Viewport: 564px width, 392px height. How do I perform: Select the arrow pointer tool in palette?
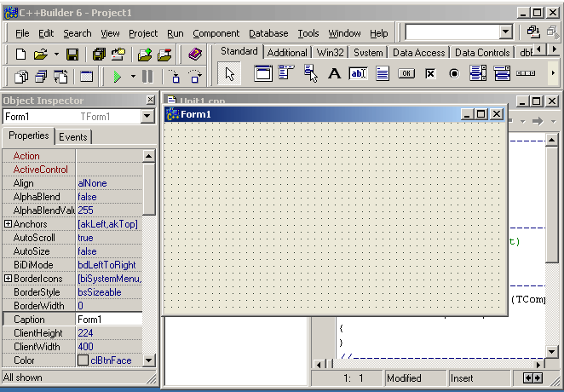[x=229, y=74]
